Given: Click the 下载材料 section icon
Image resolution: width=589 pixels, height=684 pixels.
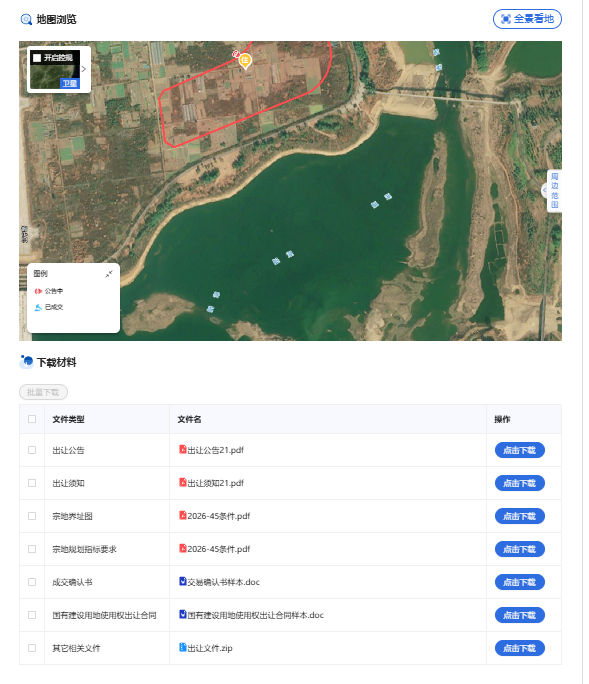Looking at the screenshot, I should [27, 362].
